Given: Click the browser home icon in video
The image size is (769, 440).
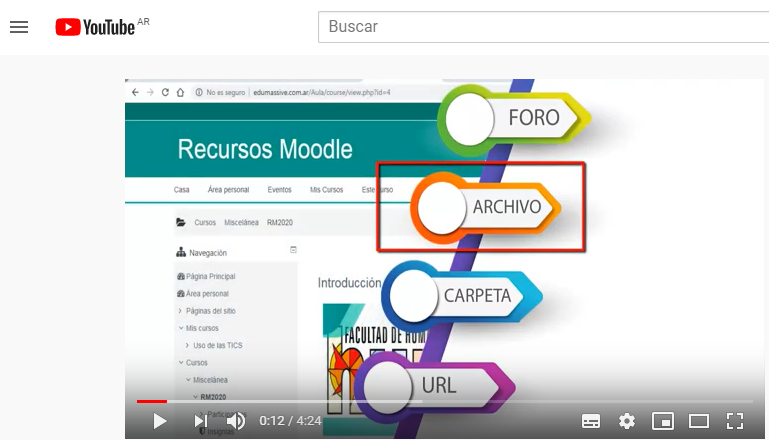Looking at the screenshot, I should (180, 92).
